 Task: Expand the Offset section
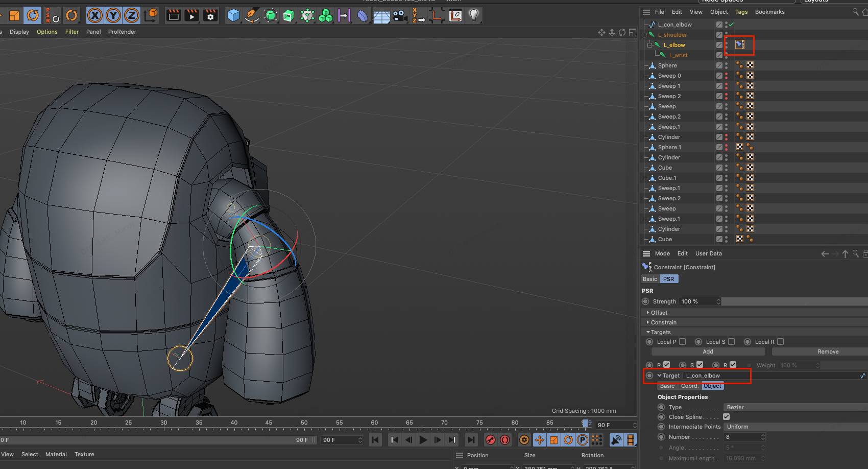click(x=648, y=313)
